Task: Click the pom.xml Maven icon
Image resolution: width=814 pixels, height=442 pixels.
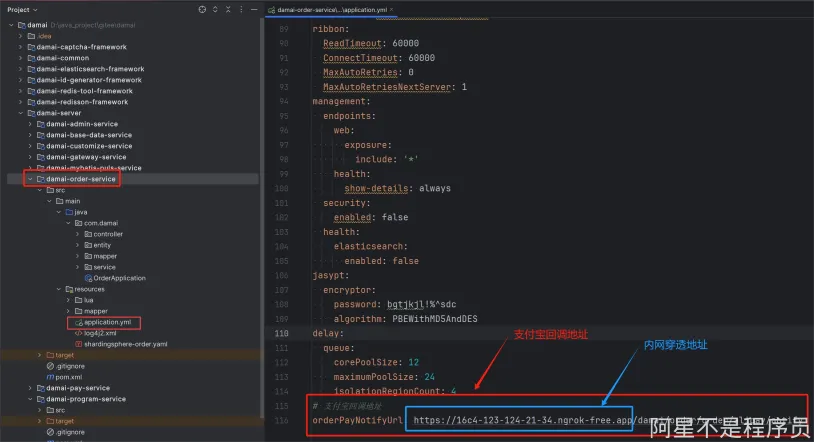Action: 50,377
